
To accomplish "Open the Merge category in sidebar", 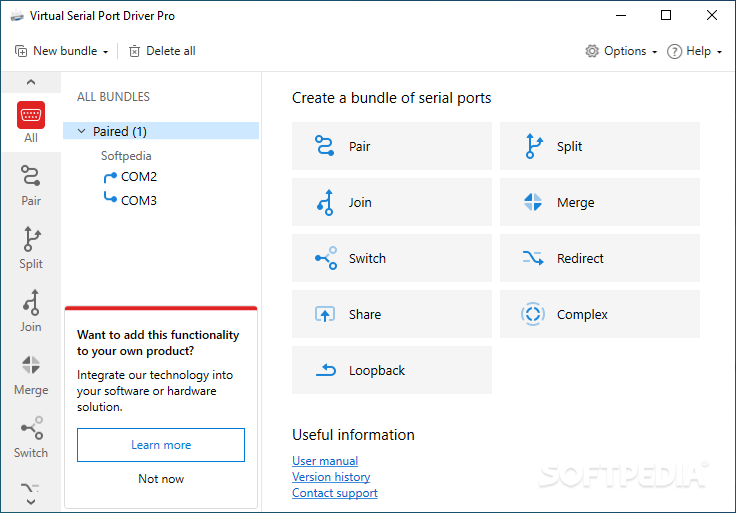I will pos(31,375).
